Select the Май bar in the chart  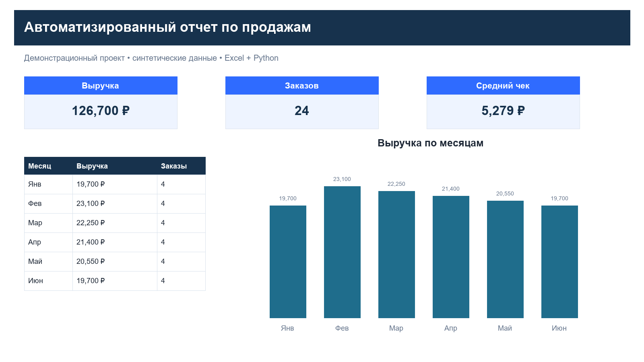tap(505, 259)
